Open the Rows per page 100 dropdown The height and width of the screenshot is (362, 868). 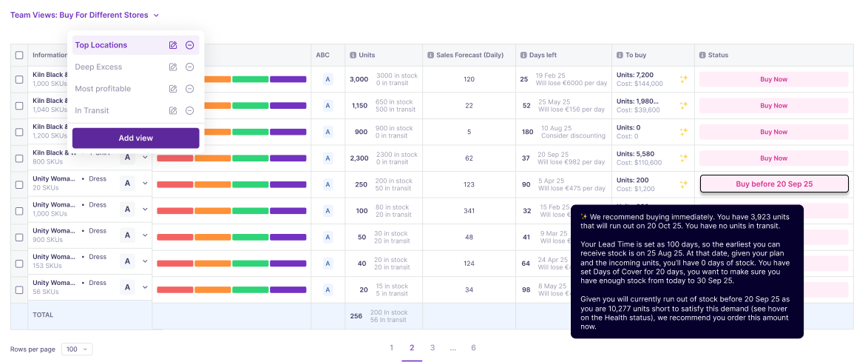(77, 349)
